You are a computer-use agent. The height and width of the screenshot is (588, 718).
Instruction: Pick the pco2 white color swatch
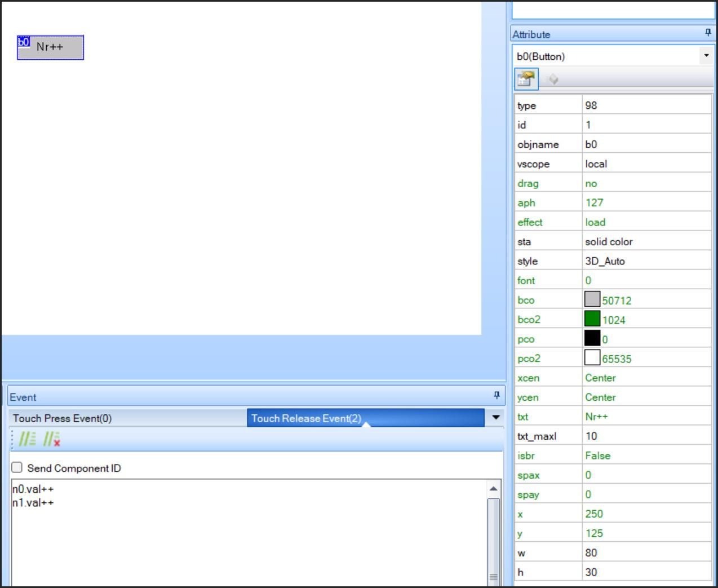point(592,358)
